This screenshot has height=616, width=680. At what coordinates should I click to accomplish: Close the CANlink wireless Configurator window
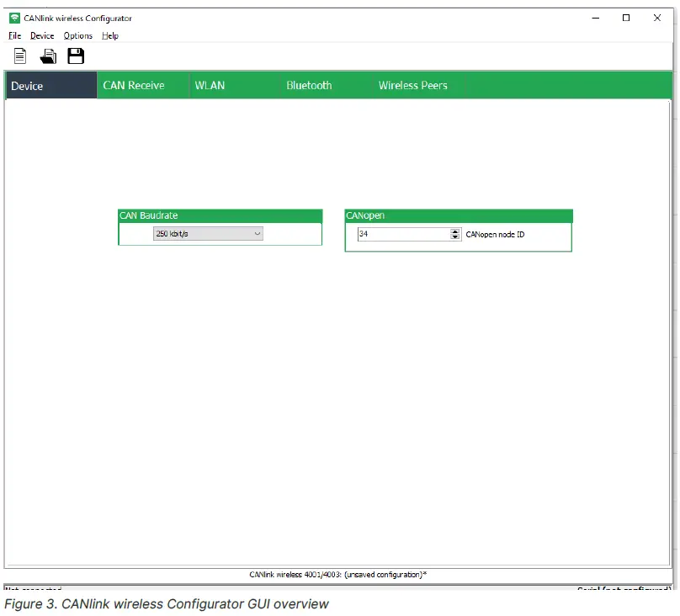(657, 18)
